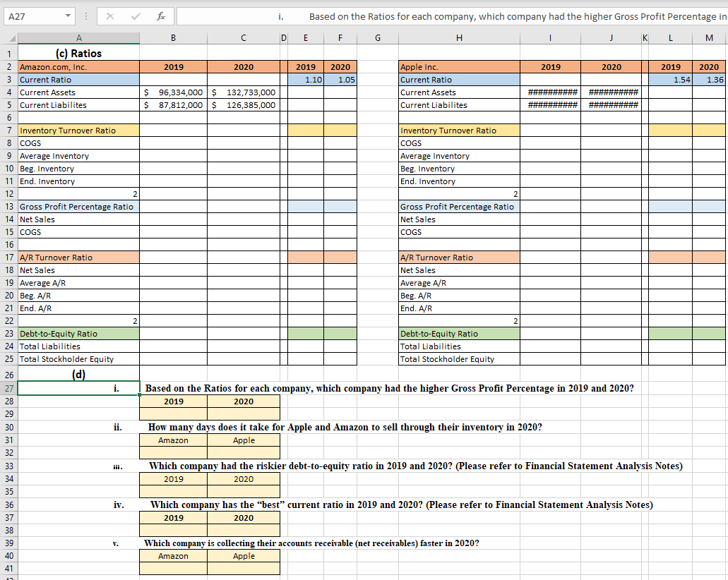
Task: Click Apple current ratio value 1.54
Action: [x=670, y=80]
